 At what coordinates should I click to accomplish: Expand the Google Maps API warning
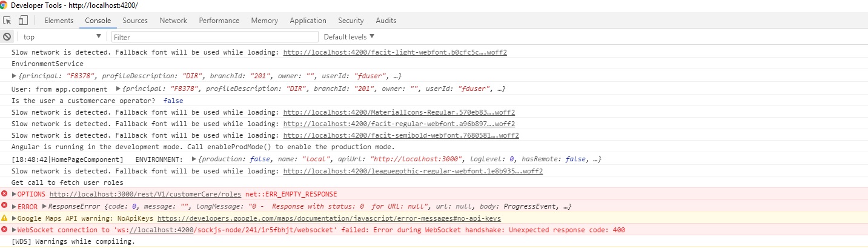[x=14, y=218]
